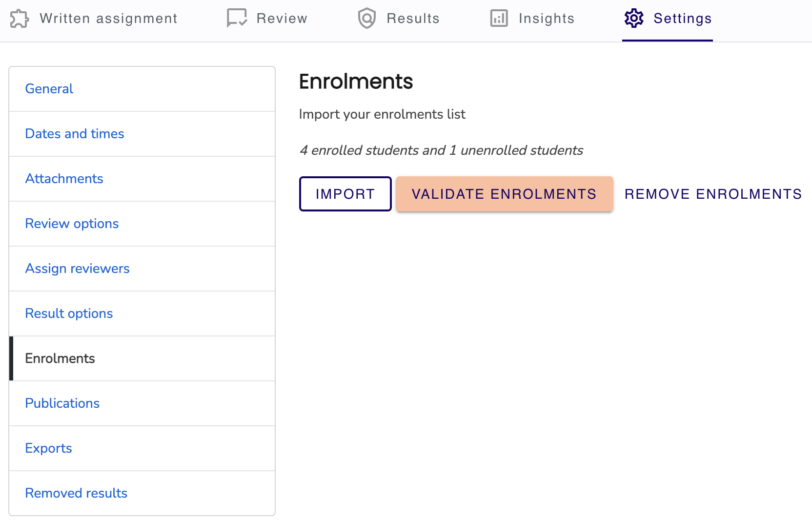Select Enrolments in the sidebar
Image resolution: width=812 pixels, height=523 pixels.
(x=142, y=358)
